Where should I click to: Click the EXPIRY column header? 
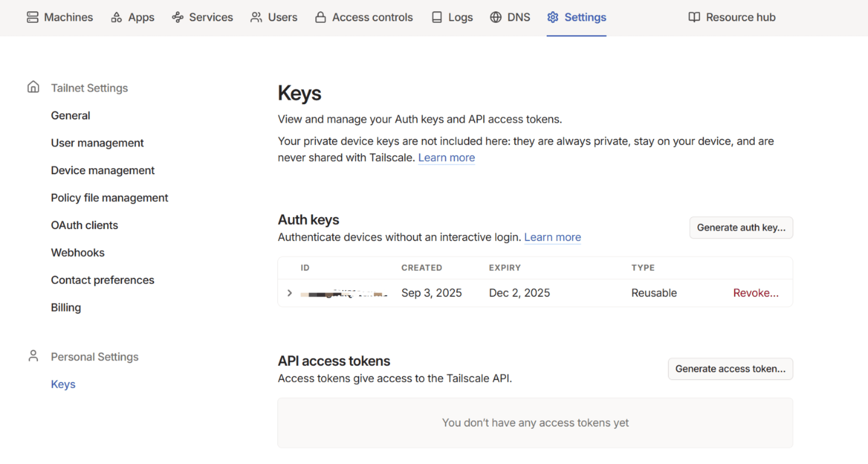click(505, 268)
